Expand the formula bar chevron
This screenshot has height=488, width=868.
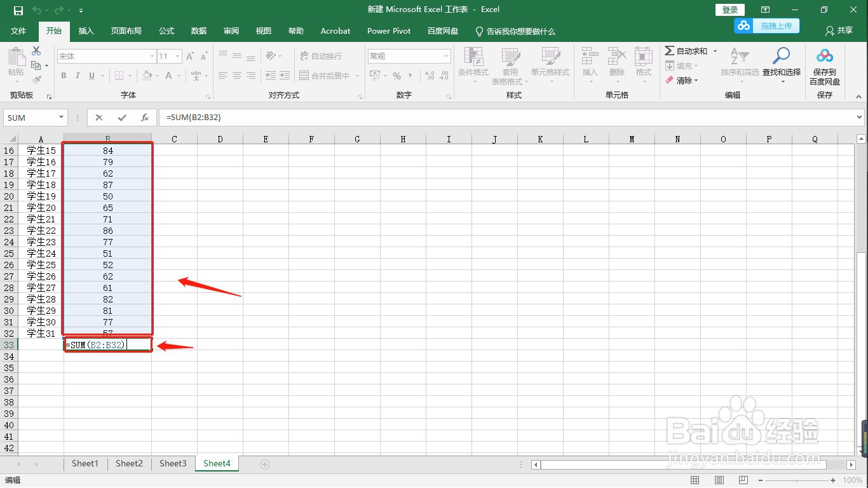pyautogui.click(x=860, y=118)
